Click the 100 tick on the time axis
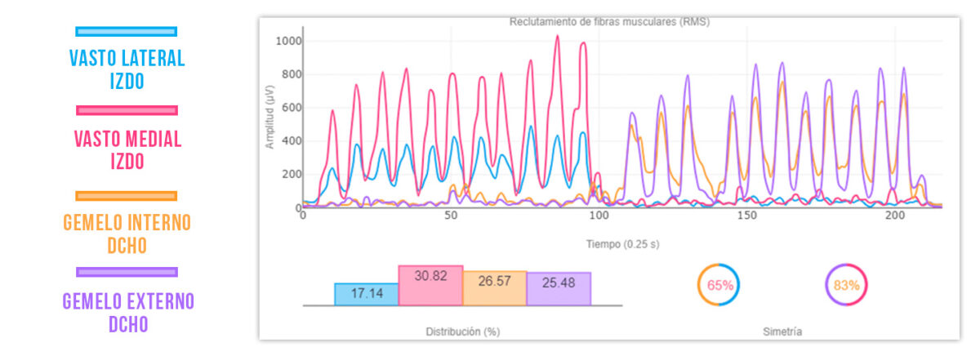The width and height of the screenshot is (980, 356). click(x=599, y=217)
